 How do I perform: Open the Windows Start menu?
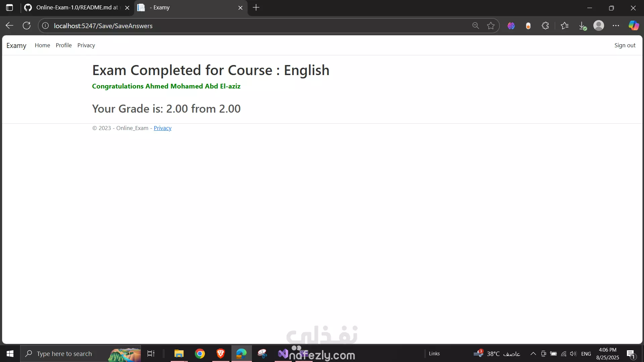tap(10, 354)
